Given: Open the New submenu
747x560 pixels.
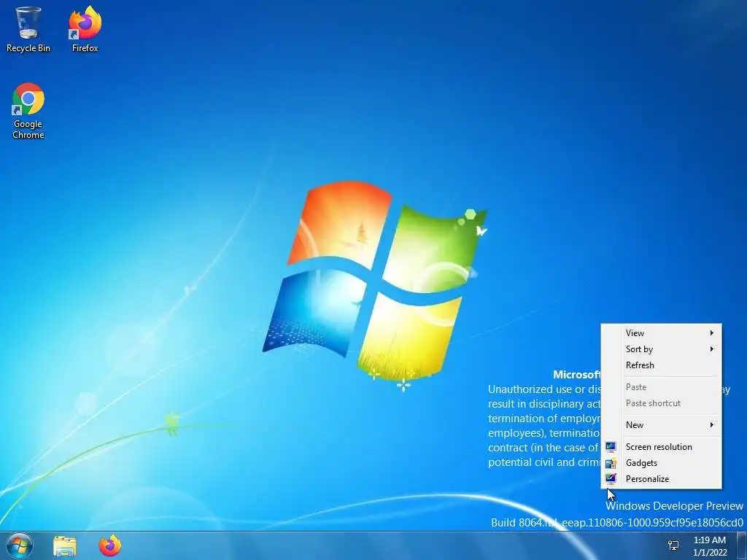Looking at the screenshot, I should tap(661, 425).
